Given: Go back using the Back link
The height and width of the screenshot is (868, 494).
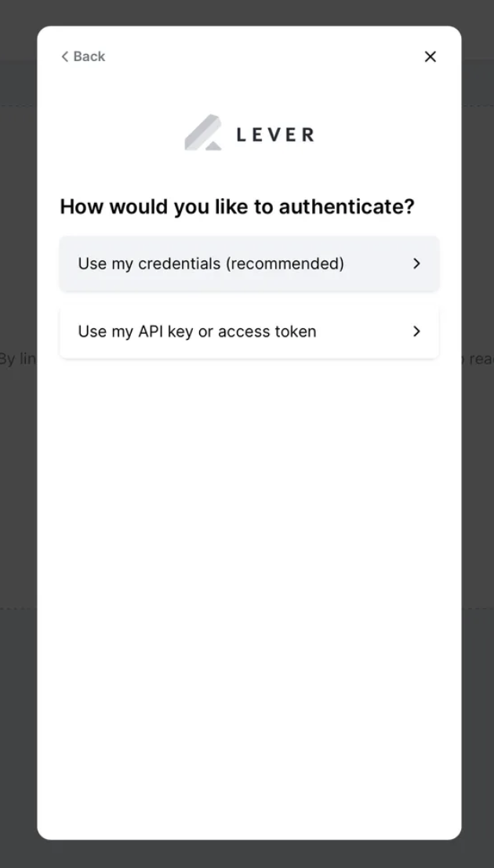Looking at the screenshot, I should tap(83, 56).
